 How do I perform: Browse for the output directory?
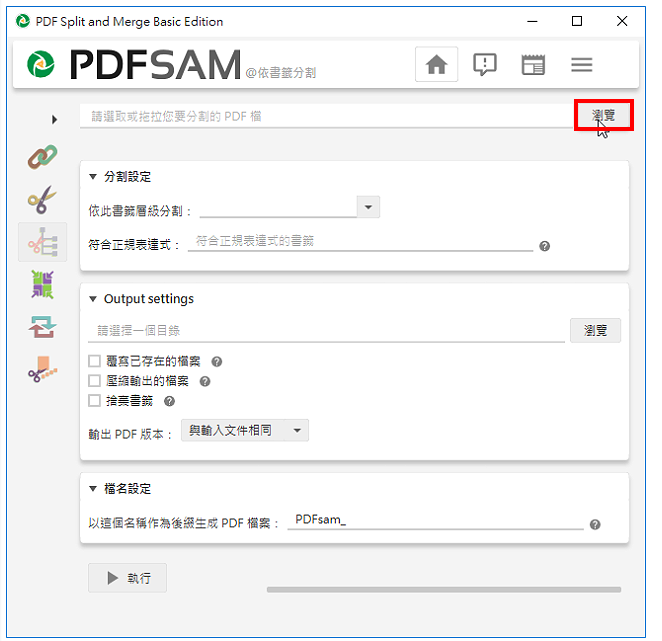point(595,330)
